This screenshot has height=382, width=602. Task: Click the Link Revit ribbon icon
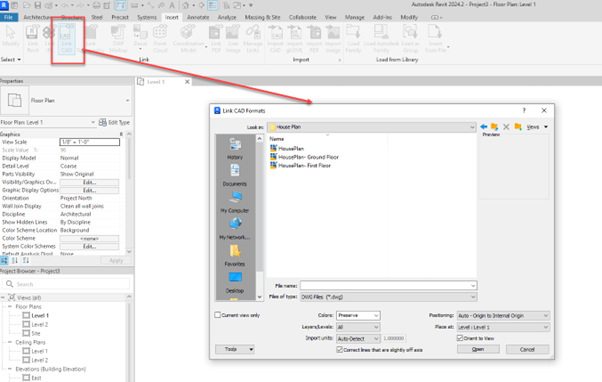point(33,38)
